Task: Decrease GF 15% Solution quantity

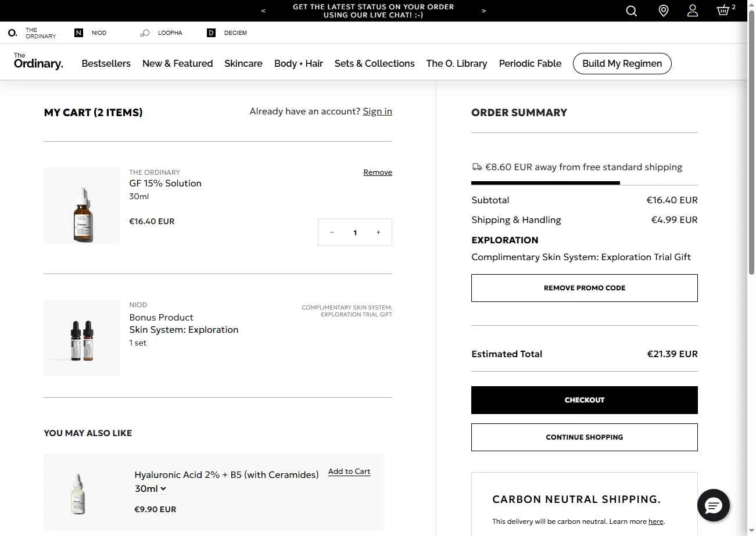Action: (x=332, y=232)
